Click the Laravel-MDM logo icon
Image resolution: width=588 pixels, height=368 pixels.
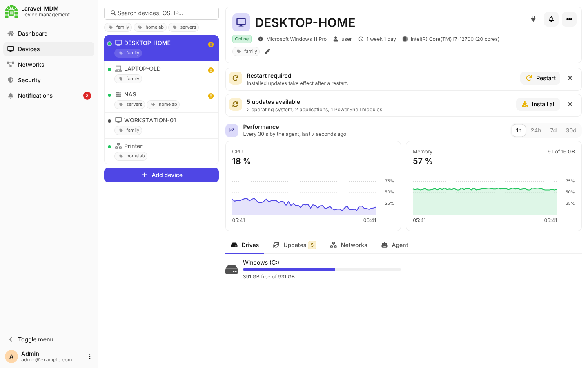tap(11, 11)
